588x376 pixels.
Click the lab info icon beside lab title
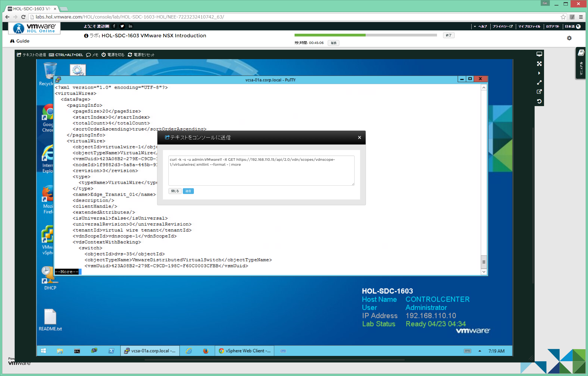[86, 36]
